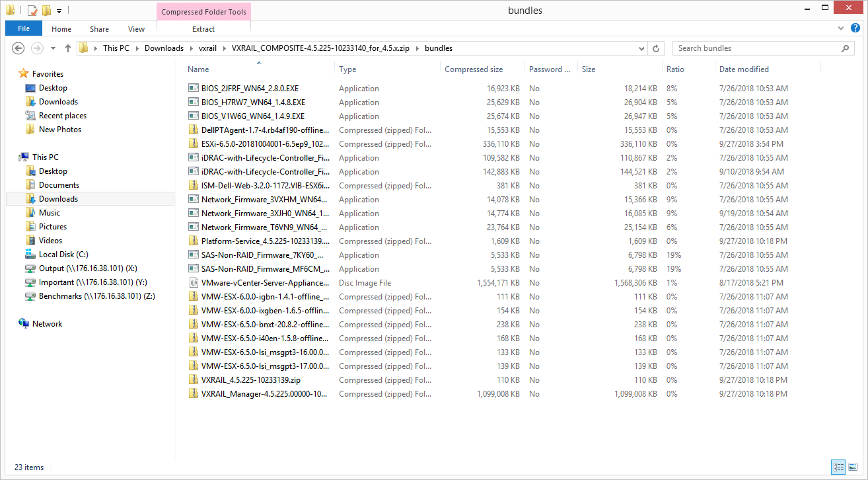Open recent locations dropdown beside Forward arrow
Image resolution: width=868 pixels, height=480 pixels.
pyautogui.click(x=53, y=48)
